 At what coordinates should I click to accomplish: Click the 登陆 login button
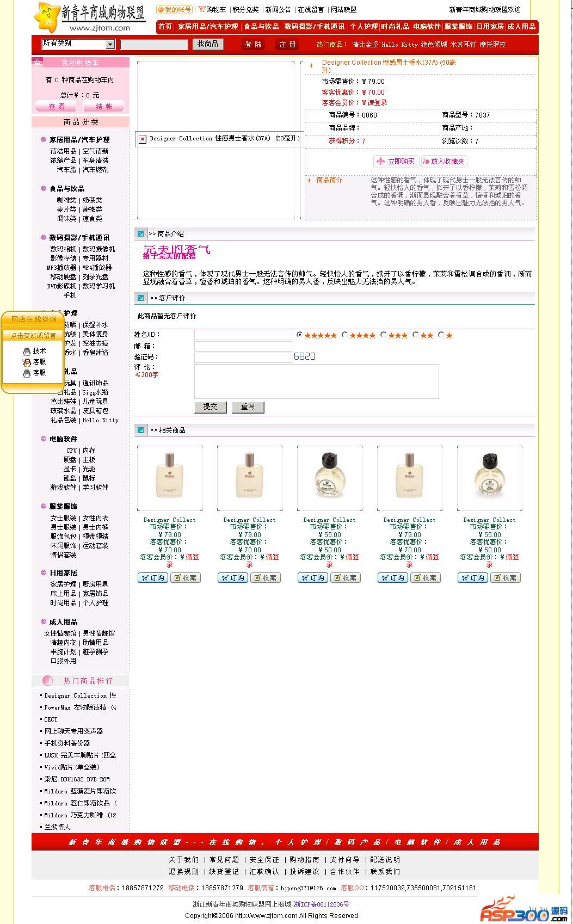tap(253, 45)
